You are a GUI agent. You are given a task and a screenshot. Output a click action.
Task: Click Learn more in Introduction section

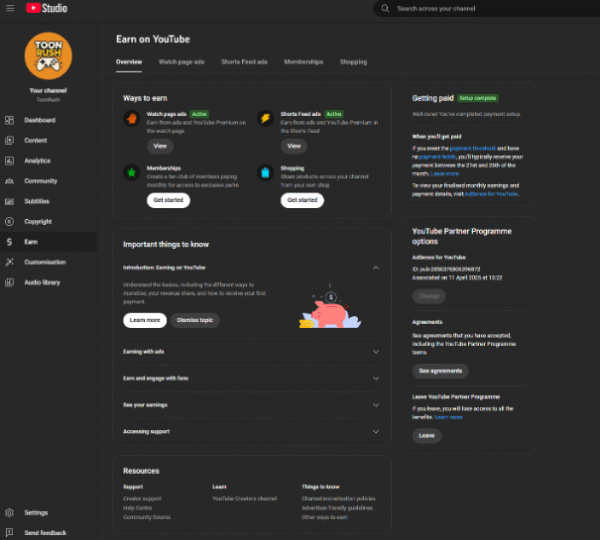coord(145,320)
